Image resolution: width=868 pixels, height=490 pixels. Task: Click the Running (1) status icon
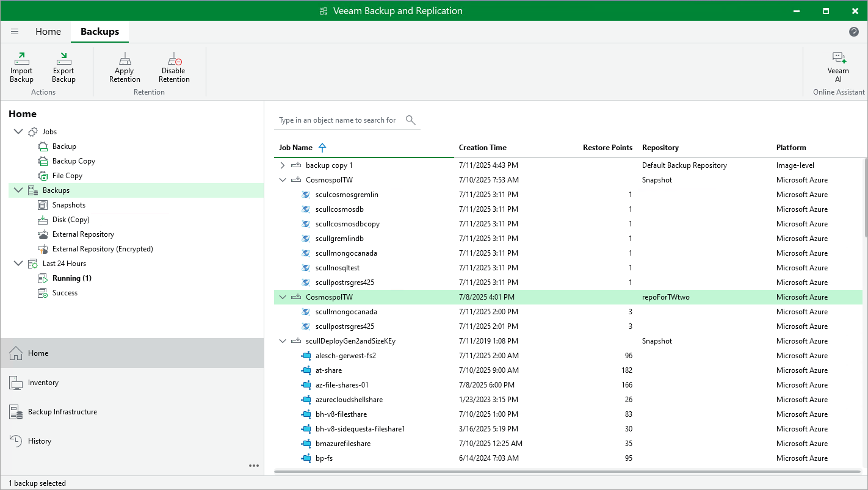(43, 278)
